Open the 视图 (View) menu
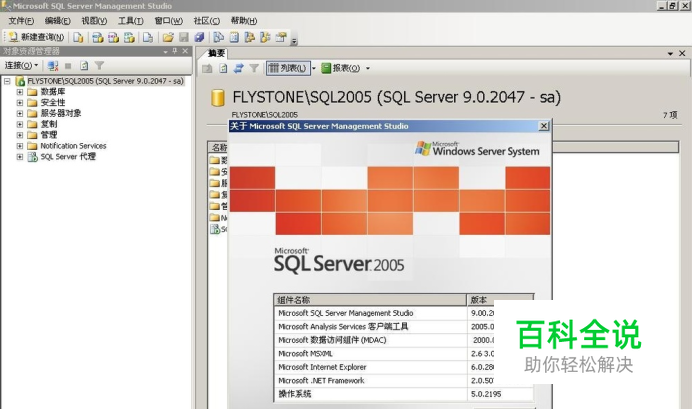This screenshot has width=692, height=409. [x=94, y=21]
